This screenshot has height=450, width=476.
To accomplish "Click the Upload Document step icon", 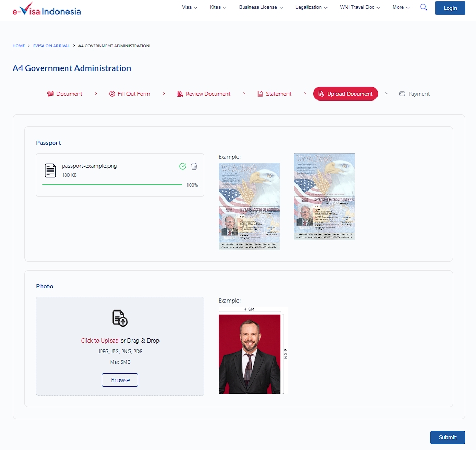I will 322,93.
